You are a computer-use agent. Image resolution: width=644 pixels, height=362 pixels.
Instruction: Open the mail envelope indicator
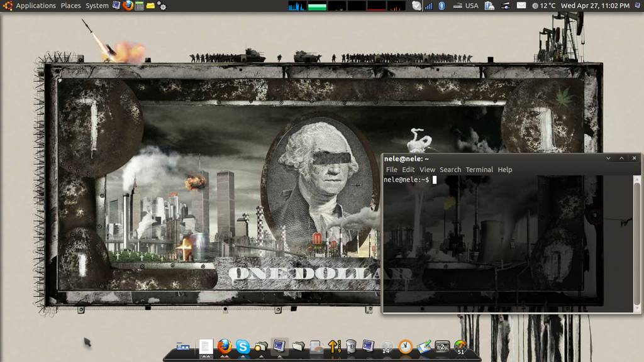click(521, 5)
